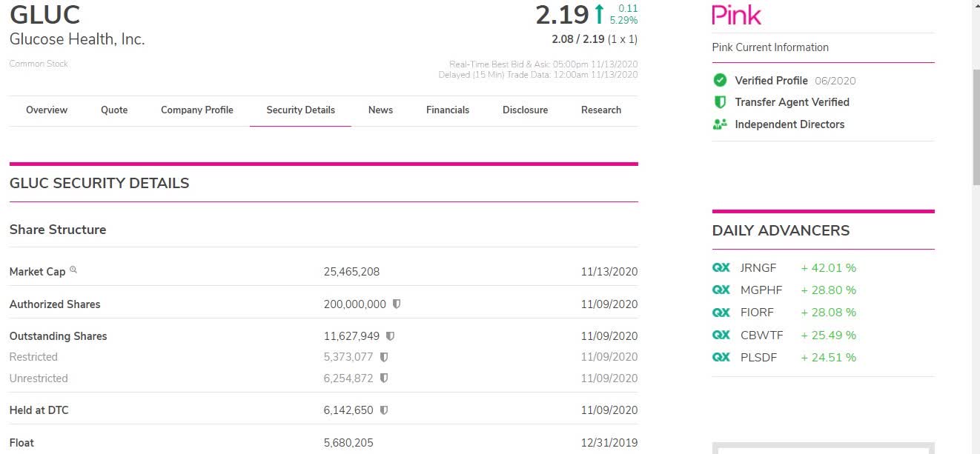The height and width of the screenshot is (454, 980).
Task: Click the PLSDF gain + 24.51 %
Action: pos(829,357)
